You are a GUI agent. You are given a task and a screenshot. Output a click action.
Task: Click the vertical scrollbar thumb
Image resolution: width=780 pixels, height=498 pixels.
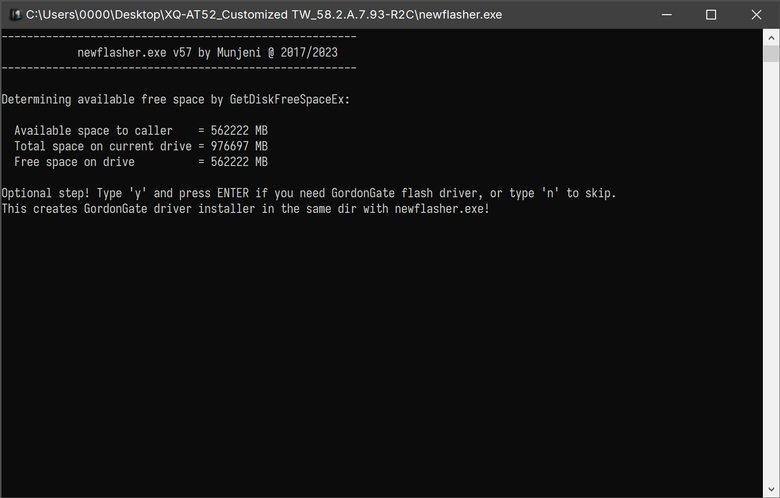pos(771,54)
